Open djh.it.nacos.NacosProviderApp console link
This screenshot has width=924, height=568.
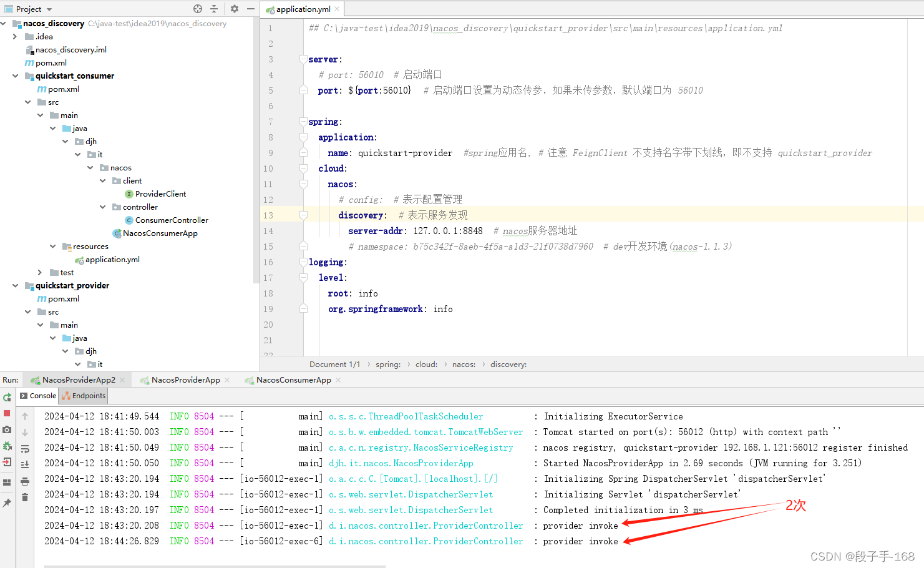[x=401, y=463]
